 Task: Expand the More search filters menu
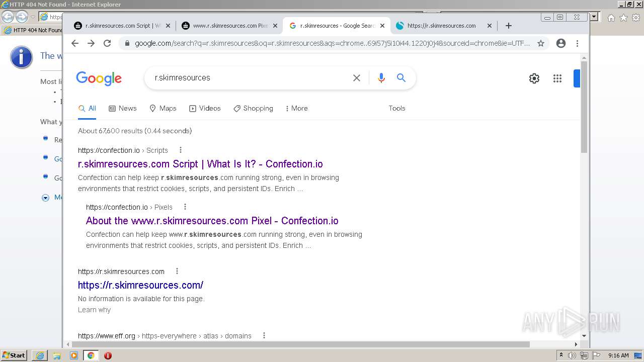[296, 108]
